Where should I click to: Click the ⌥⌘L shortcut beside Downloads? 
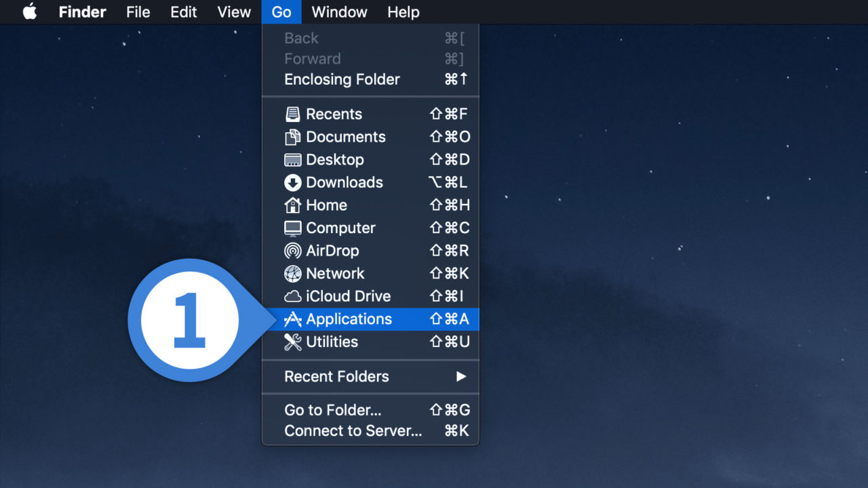tap(448, 182)
